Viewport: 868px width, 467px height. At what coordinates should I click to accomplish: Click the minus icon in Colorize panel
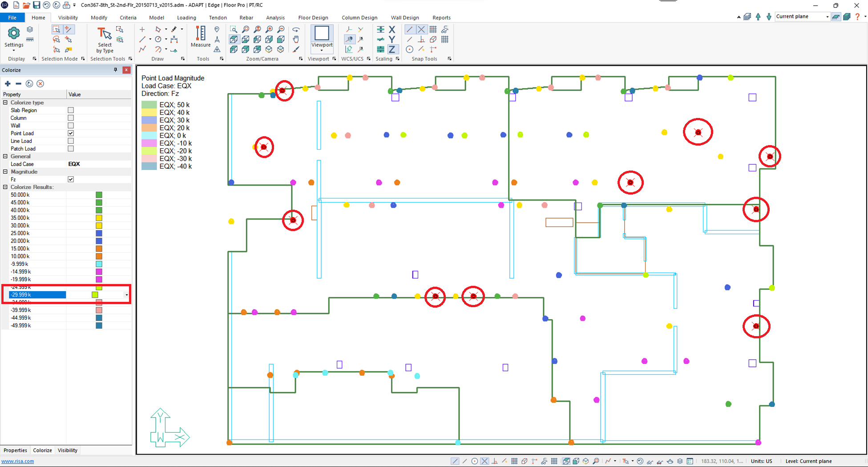[18, 84]
